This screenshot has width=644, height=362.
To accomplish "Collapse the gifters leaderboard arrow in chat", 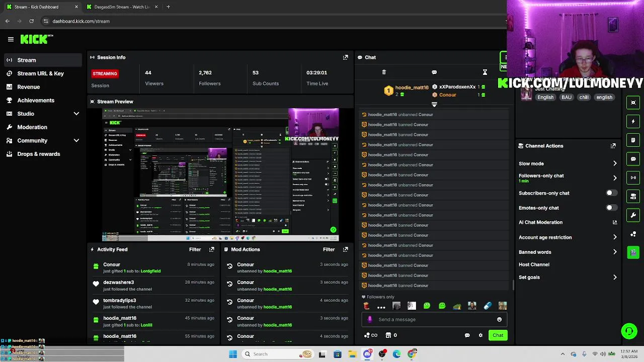I will point(434,105).
